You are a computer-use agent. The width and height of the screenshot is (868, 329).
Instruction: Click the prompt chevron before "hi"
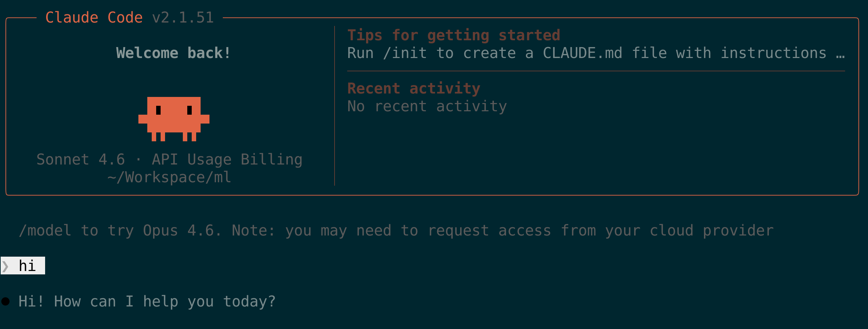(5, 266)
